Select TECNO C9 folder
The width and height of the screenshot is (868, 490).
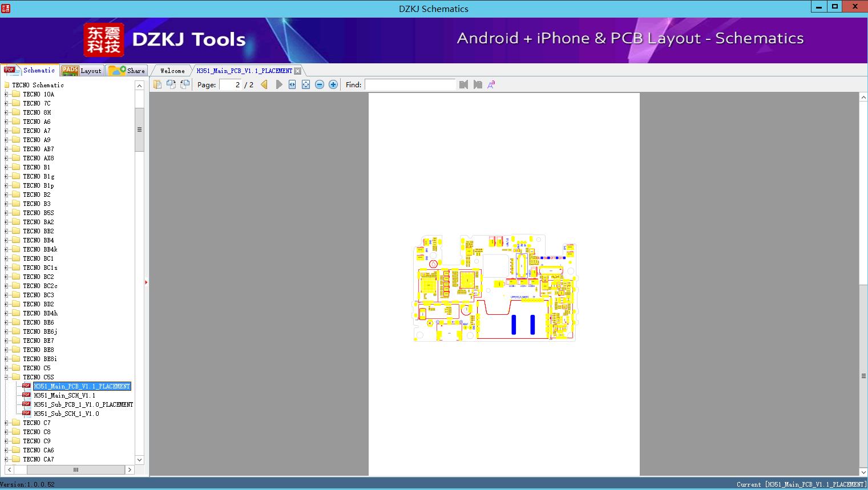[x=37, y=441]
